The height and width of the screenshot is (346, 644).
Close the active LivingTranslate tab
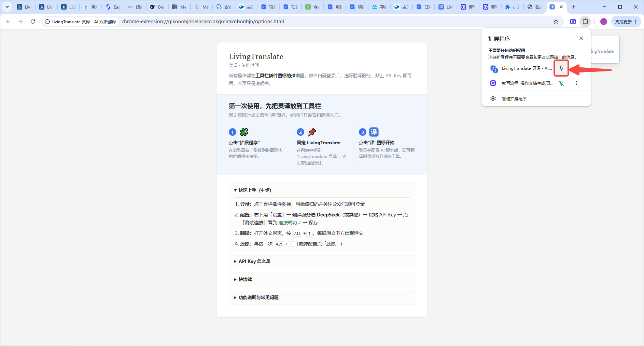click(x=561, y=7)
